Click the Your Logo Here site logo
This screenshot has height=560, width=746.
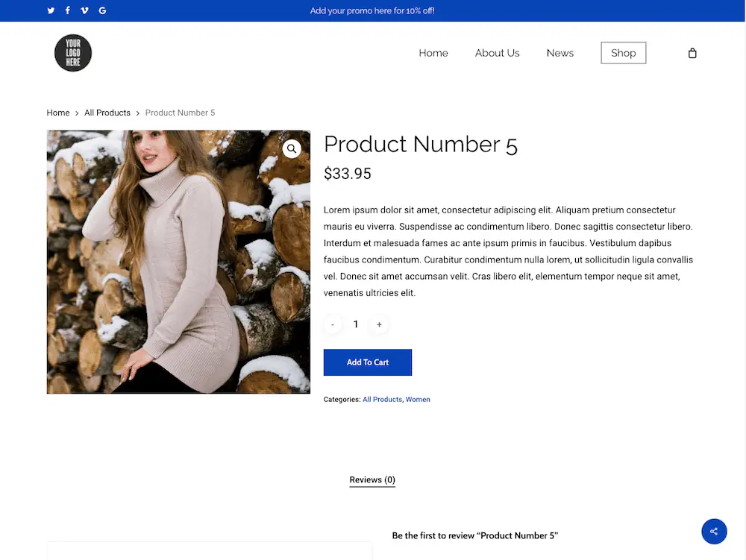point(73,53)
